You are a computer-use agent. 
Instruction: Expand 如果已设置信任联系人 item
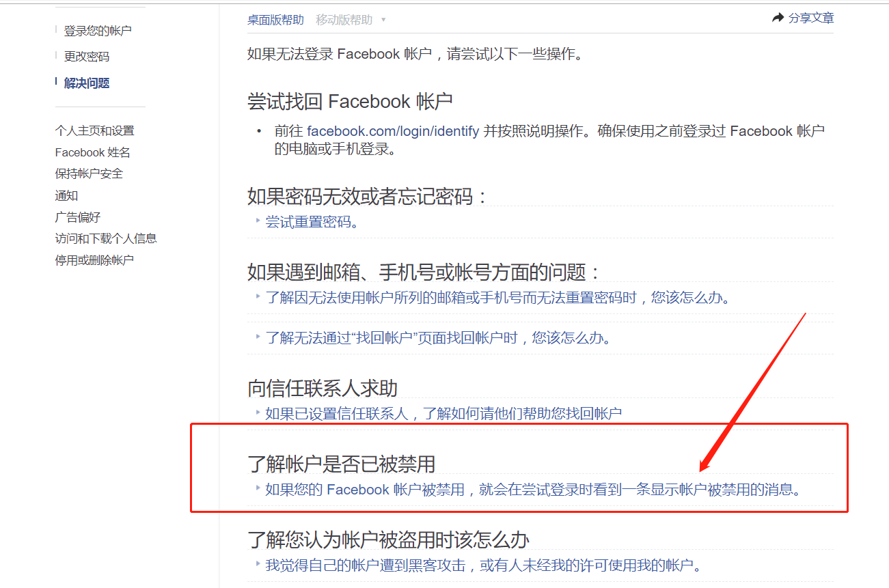[x=443, y=413]
